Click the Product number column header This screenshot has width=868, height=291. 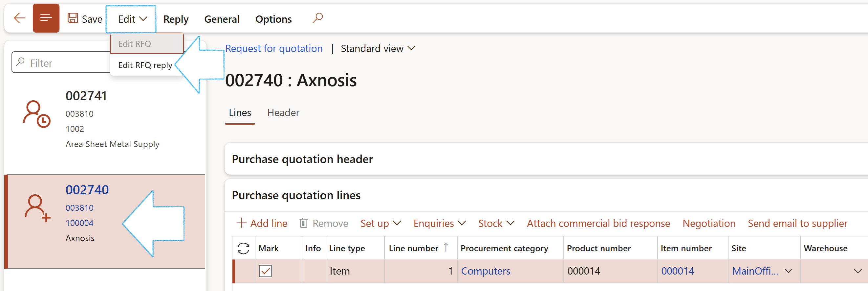pyautogui.click(x=598, y=248)
